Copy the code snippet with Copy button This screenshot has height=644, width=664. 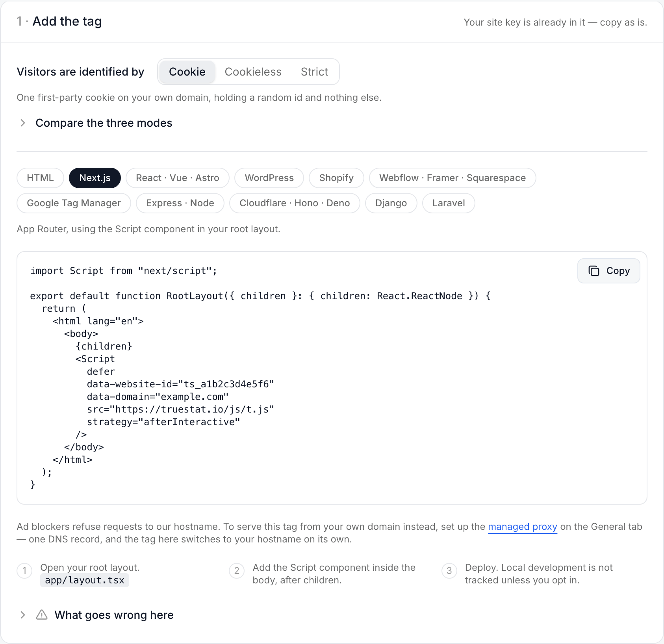pyautogui.click(x=608, y=271)
